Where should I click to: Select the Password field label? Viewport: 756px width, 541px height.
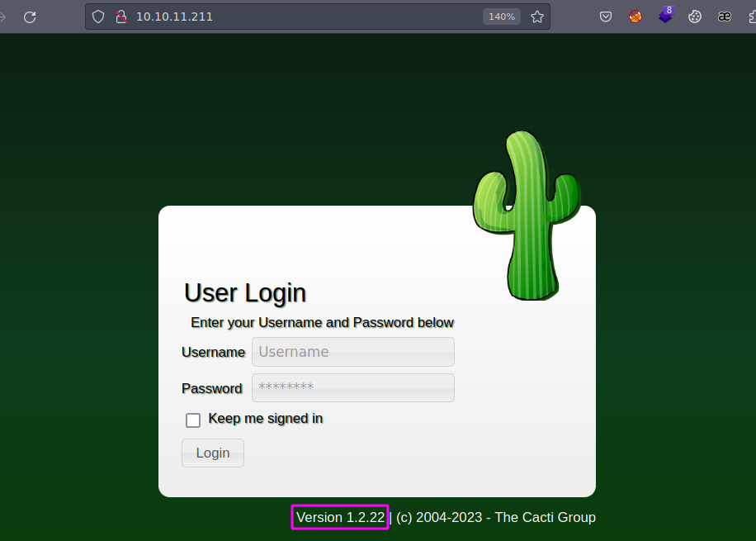211,388
